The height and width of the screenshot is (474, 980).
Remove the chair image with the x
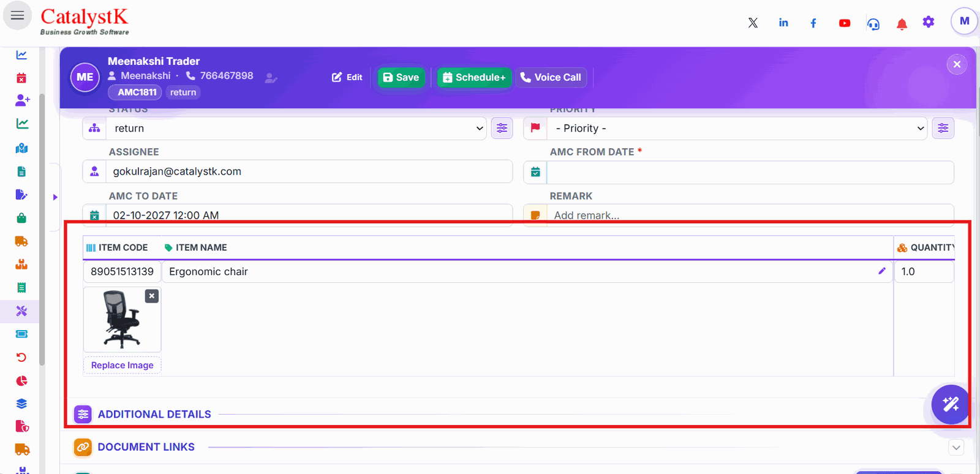(x=152, y=296)
